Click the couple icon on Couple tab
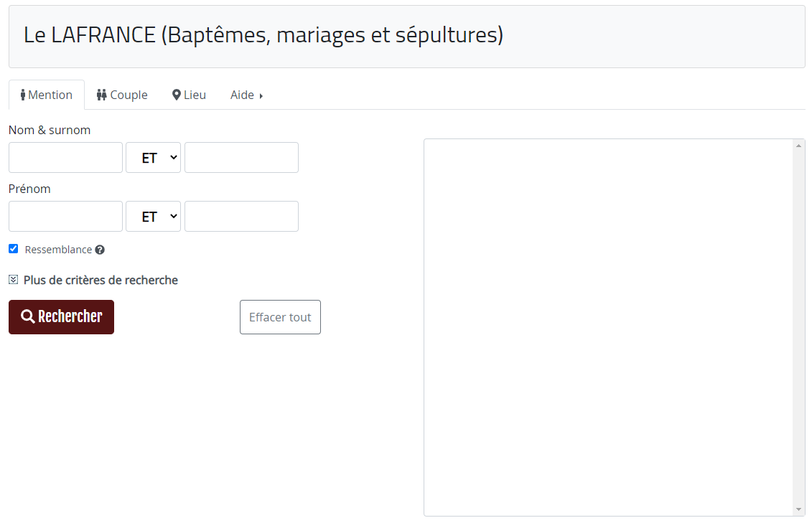 point(101,95)
